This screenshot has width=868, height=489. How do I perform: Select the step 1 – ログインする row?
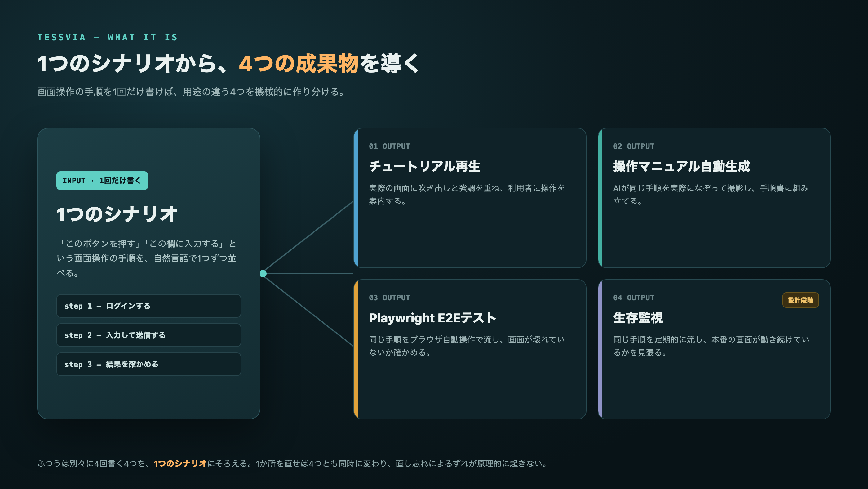click(x=148, y=306)
